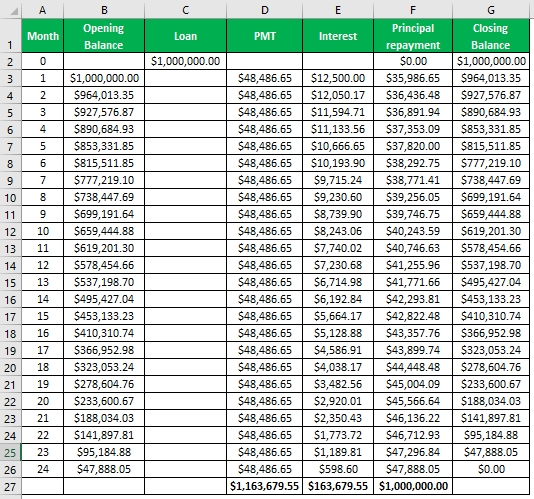
Task: Select row 14 header
Action: click(11, 265)
